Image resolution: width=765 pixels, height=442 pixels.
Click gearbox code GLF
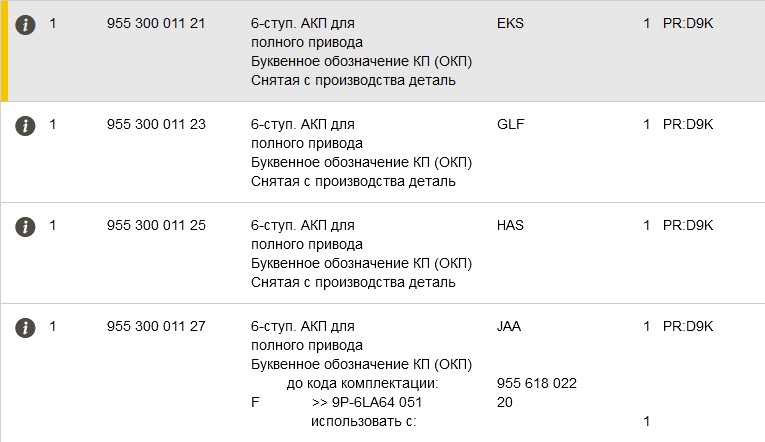click(510, 124)
